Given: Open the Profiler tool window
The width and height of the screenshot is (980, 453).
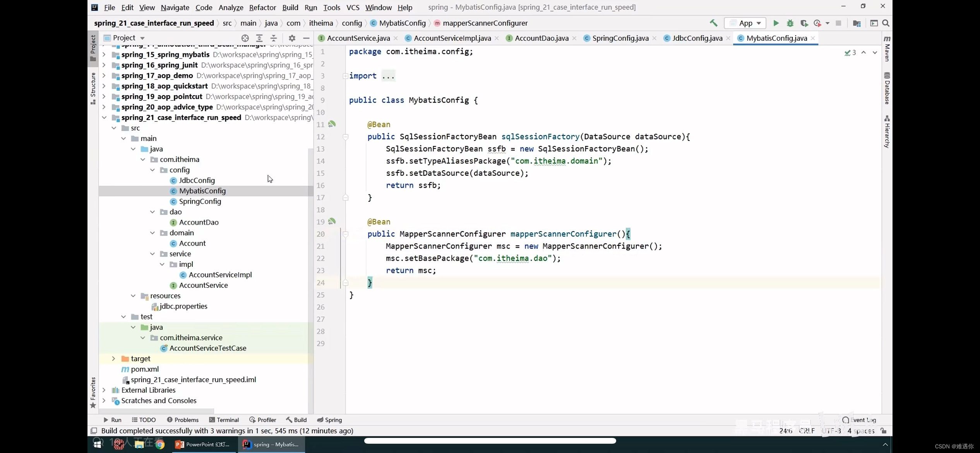Looking at the screenshot, I should [x=262, y=420].
